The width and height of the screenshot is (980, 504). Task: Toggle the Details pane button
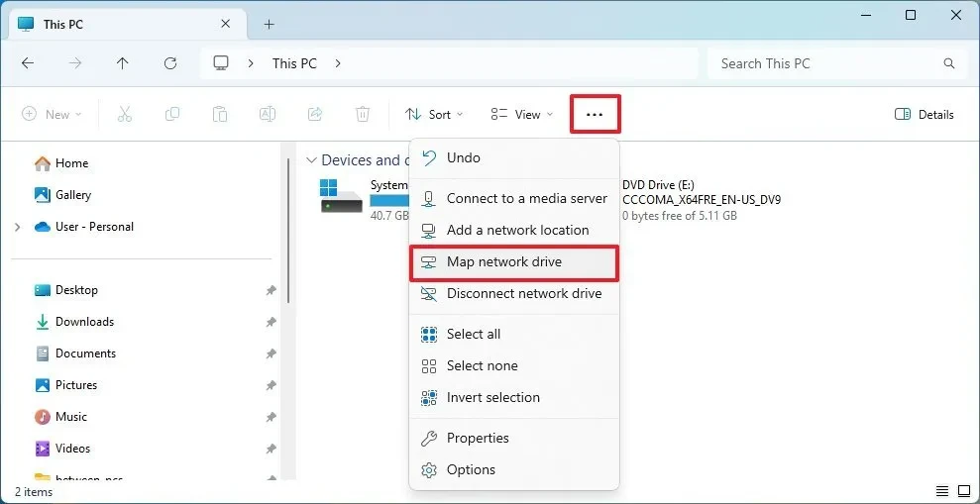click(x=924, y=115)
